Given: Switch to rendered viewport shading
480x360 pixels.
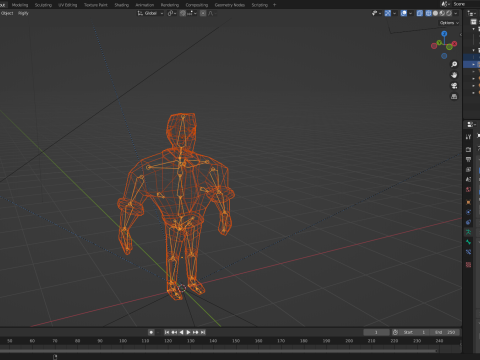Looking at the screenshot, I should coord(449,13).
